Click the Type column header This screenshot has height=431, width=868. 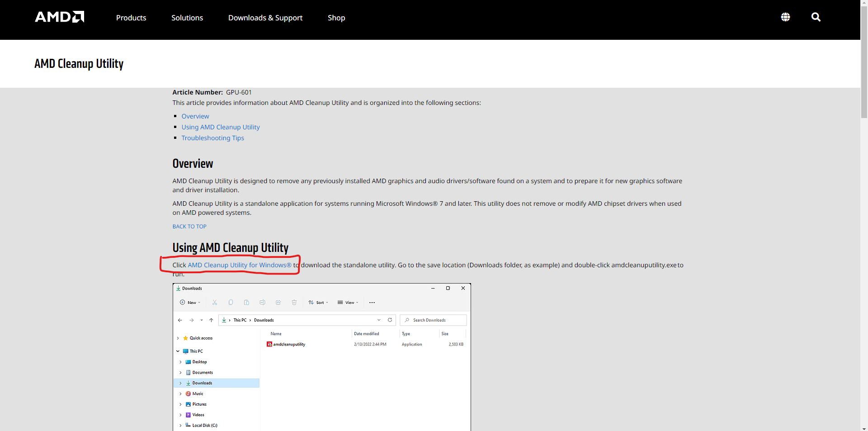pyautogui.click(x=406, y=334)
